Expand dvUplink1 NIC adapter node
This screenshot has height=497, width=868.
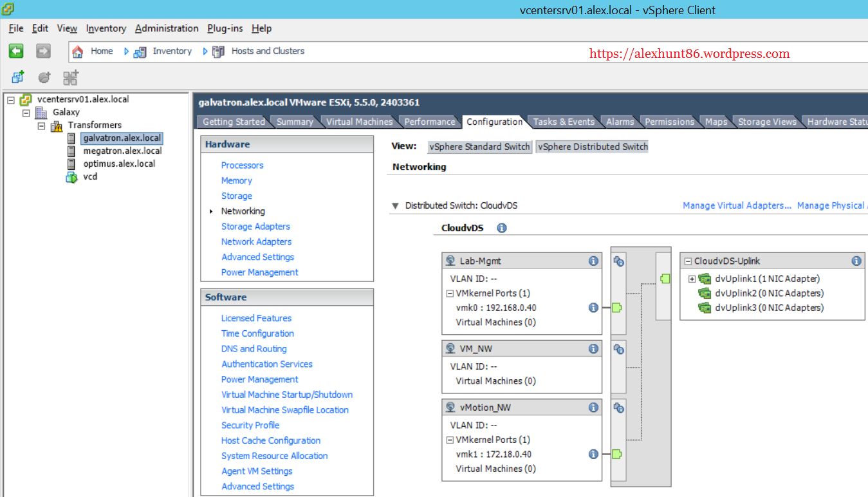tap(692, 279)
